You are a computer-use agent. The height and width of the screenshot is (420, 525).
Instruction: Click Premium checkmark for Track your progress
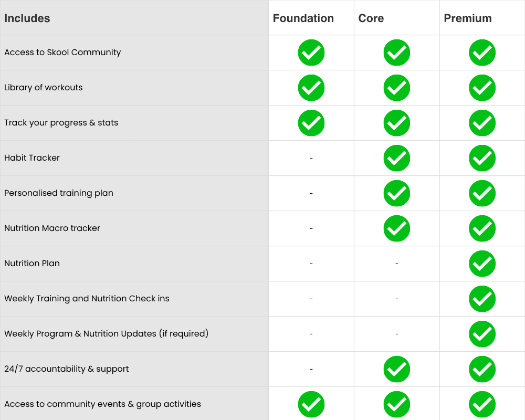[482, 123]
